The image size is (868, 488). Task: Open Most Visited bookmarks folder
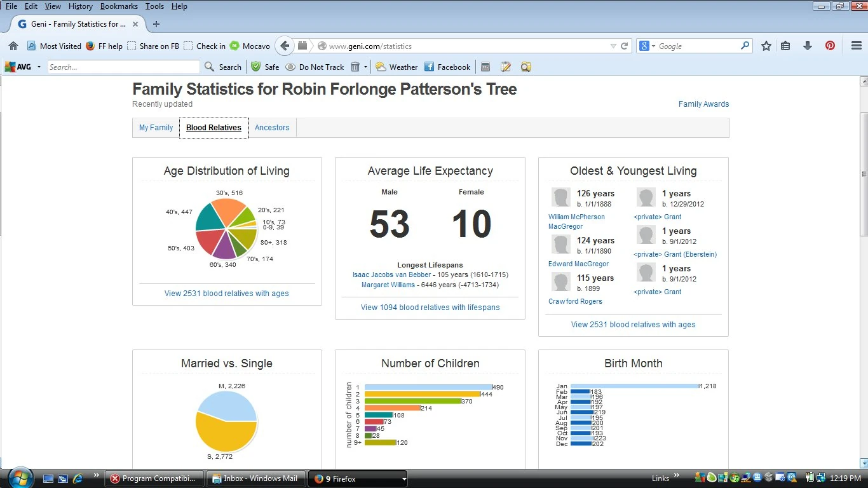[54, 46]
